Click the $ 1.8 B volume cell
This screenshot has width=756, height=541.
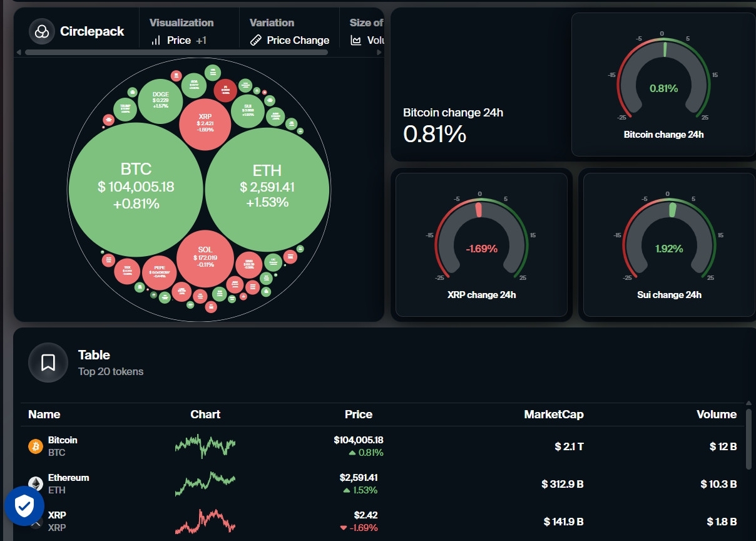(x=722, y=522)
